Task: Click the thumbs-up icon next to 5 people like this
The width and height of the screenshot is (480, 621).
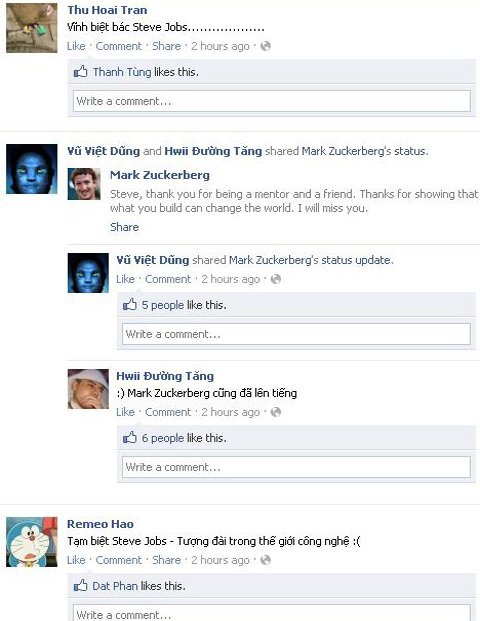Action: (130, 305)
